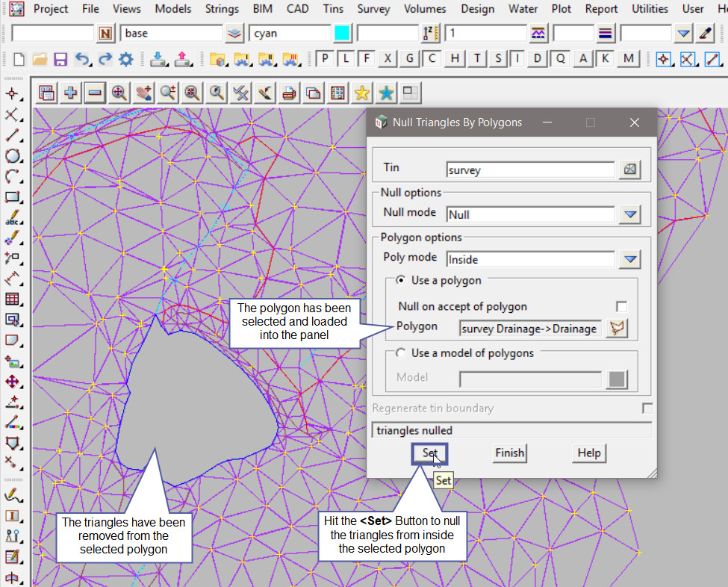Click the Save disk icon in toolbar
The image size is (728, 587).
pos(60,59)
